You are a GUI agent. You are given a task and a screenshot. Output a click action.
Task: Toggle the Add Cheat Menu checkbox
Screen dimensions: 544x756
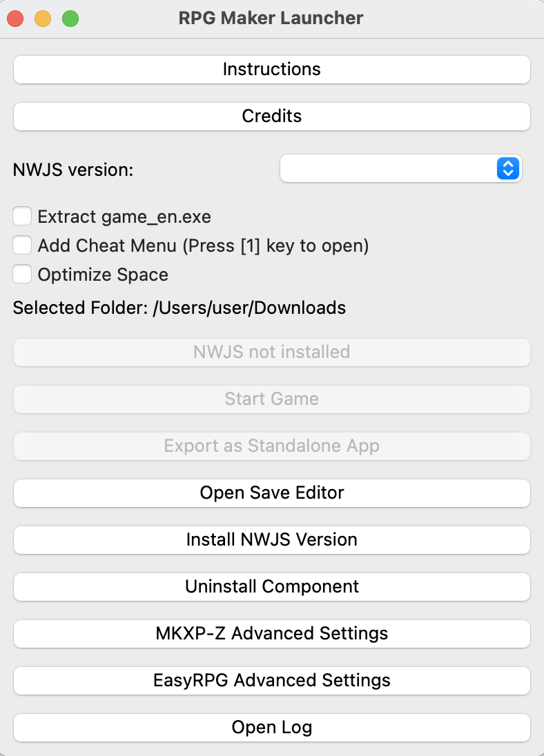point(22,245)
